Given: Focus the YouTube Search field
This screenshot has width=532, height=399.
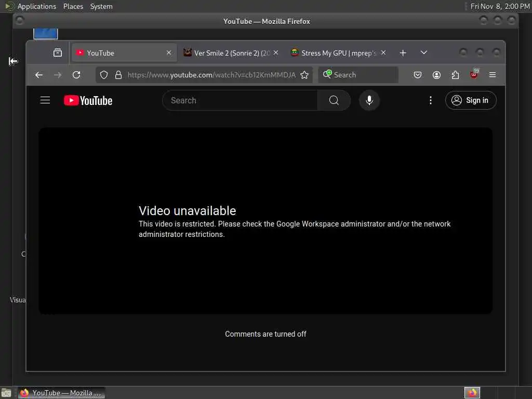Looking at the screenshot, I should click(x=240, y=100).
